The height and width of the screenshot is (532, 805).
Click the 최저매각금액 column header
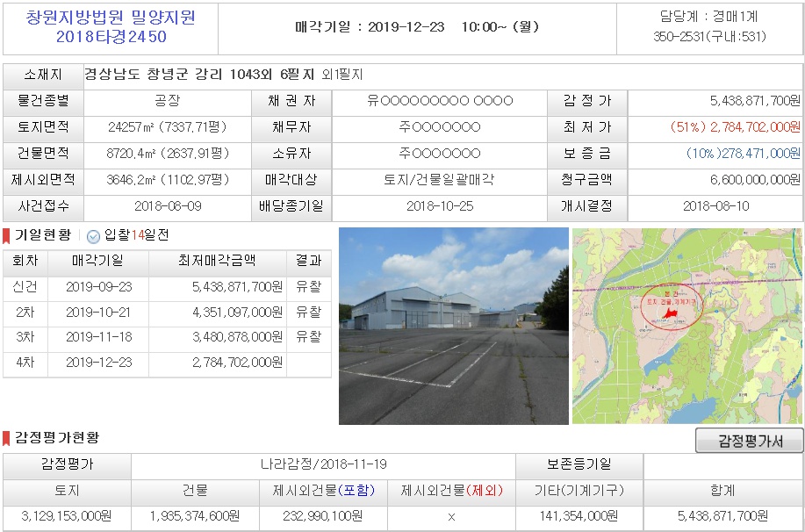pos(217,261)
